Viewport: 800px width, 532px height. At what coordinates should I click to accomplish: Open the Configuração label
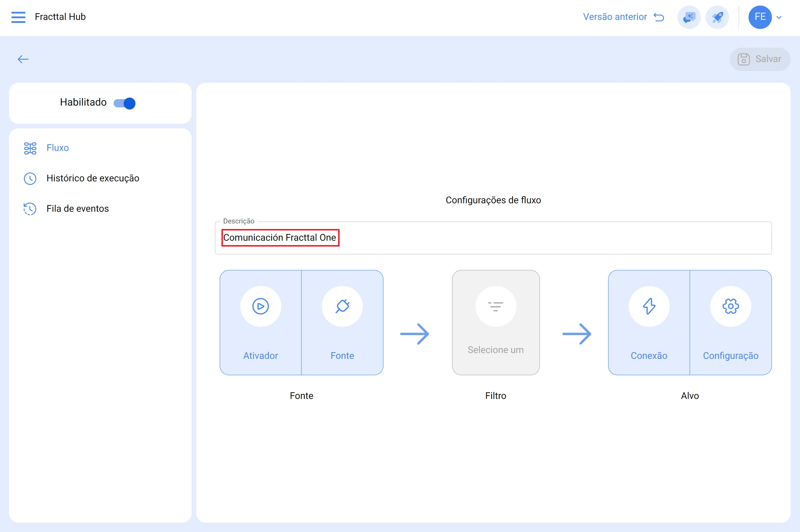click(x=731, y=356)
